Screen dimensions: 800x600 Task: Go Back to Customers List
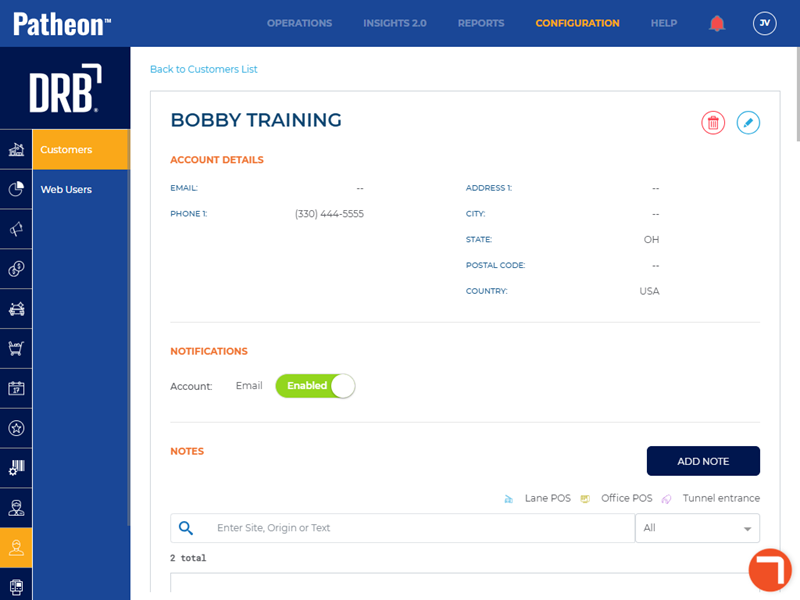(x=204, y=69)
